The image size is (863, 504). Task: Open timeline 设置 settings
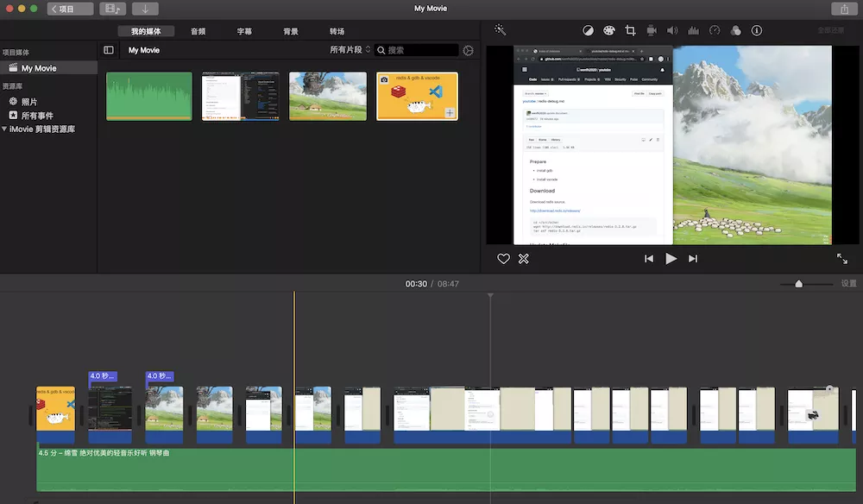(x=849, y=283)
